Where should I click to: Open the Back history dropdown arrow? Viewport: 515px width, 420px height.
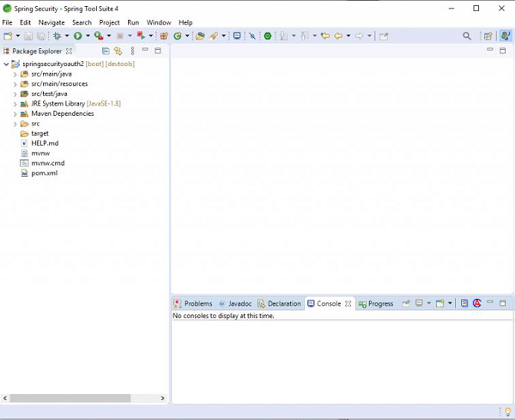click(x=348, y=36)
